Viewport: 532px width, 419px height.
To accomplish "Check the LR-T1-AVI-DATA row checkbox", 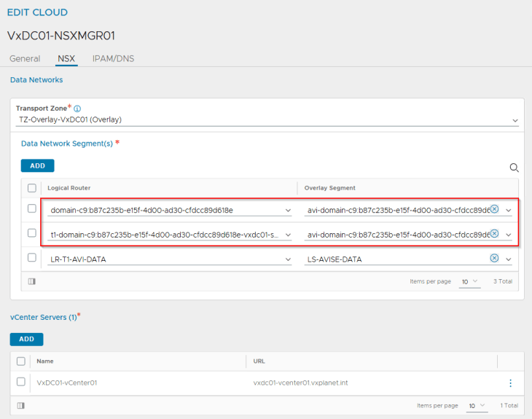I will pyautogui.click(x=31, y=258).
